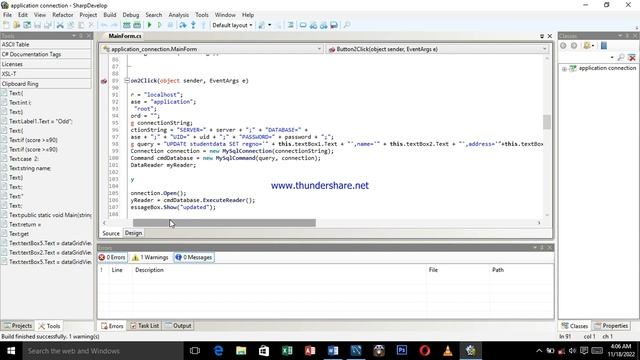Open the Clipboard Ring category
Image resolution: width=640 pixels, height=360 pixels.
point(46,84)
